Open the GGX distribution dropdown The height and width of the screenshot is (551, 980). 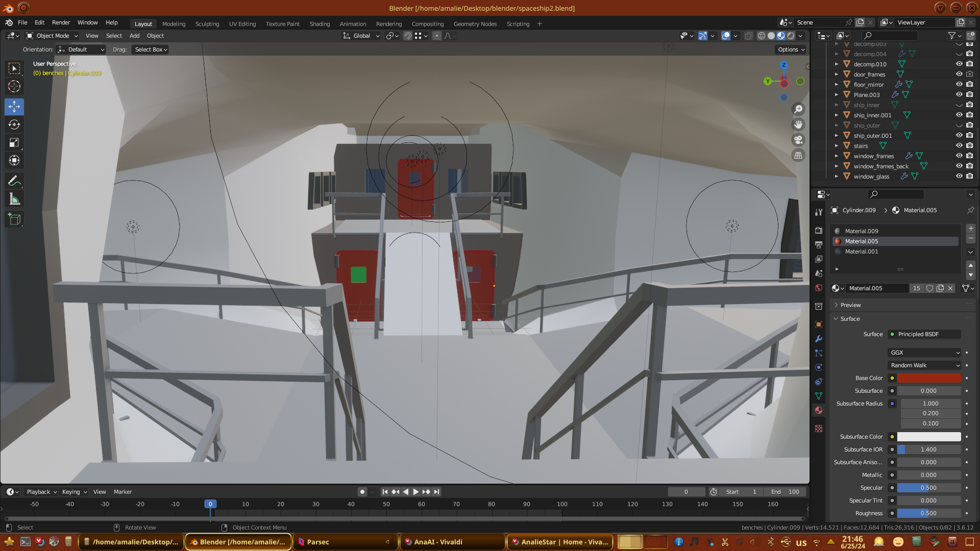924,353
